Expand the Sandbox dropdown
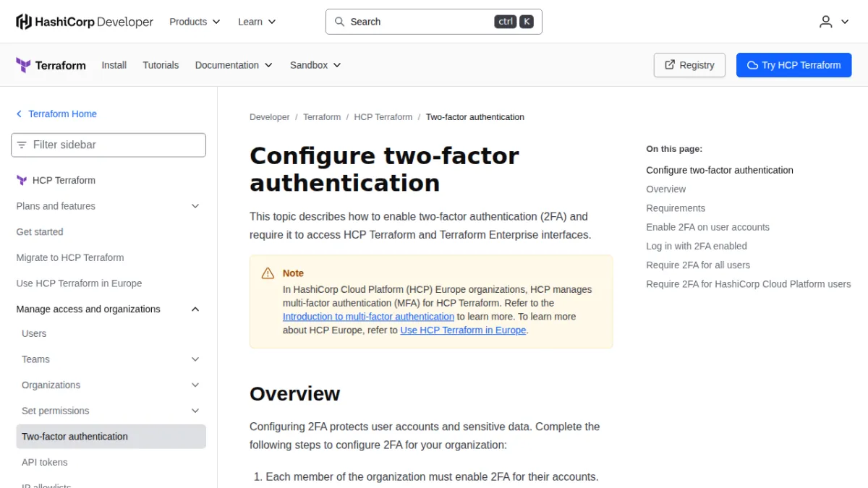Image resolution: width=868 pixels, height=488 pixels. tap(315, 65)
